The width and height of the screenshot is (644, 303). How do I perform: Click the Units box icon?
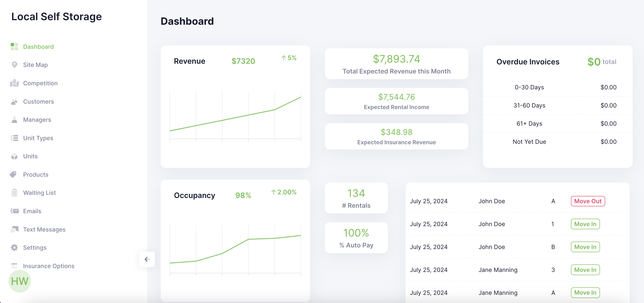pyautogui.click(x=14, y=156)
